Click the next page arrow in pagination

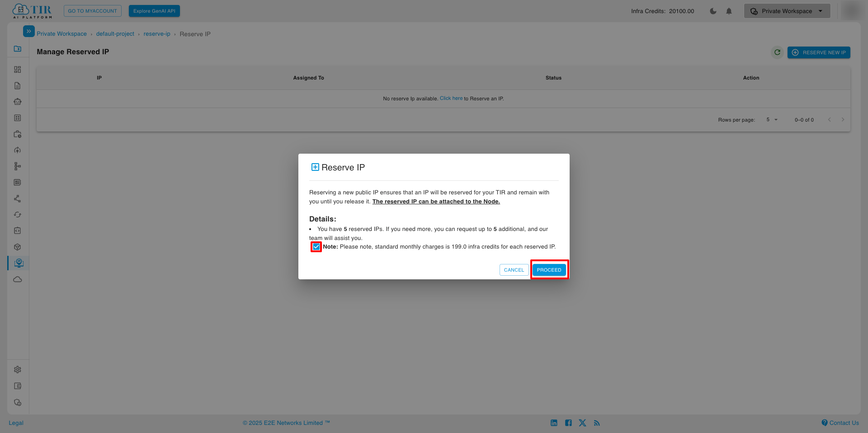[x=843, y=120]
